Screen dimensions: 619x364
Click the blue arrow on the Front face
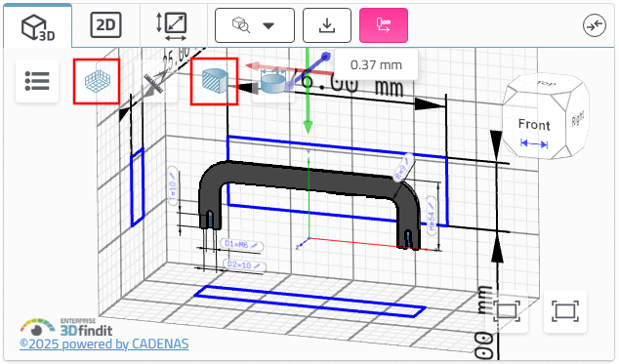click(x=534, y=143)
